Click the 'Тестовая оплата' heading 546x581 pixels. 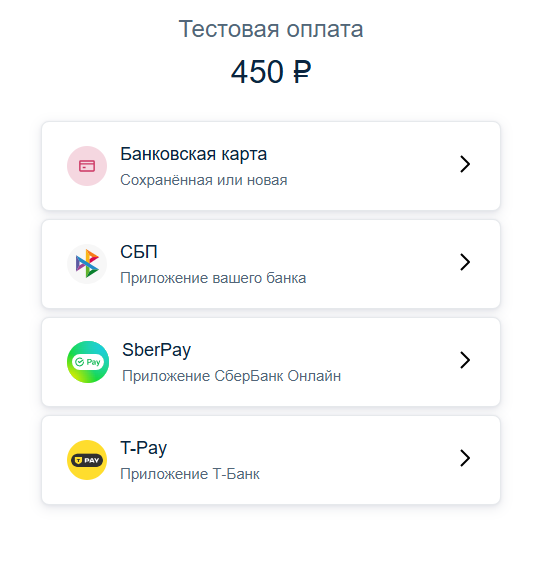[x=271, y=29]
